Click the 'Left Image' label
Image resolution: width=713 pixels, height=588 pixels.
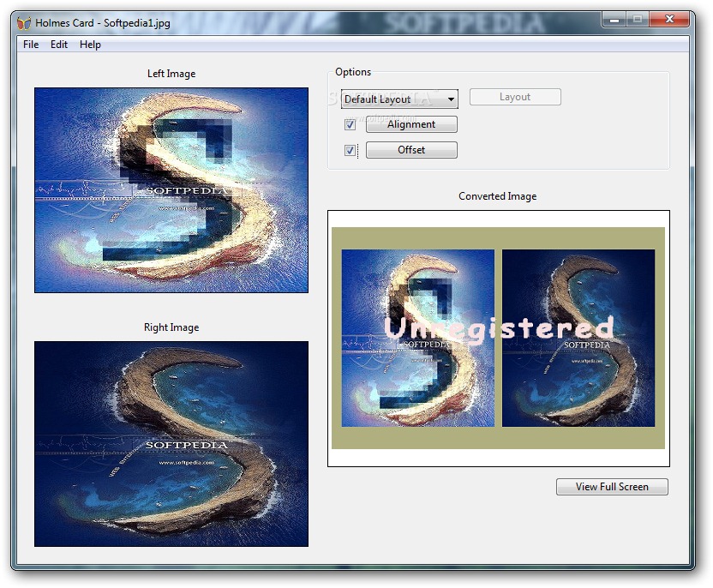pos(171,74)
